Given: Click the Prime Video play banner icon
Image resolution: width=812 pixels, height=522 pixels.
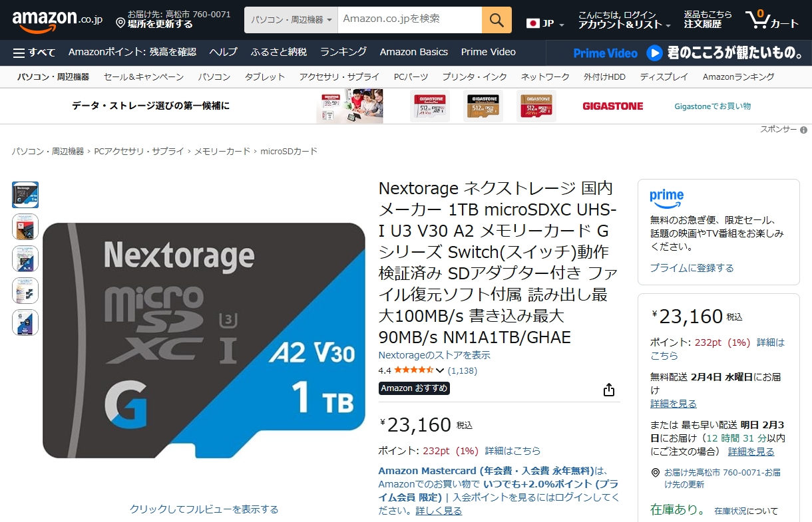Looking at the screenshot, I should tap(654, 53).
